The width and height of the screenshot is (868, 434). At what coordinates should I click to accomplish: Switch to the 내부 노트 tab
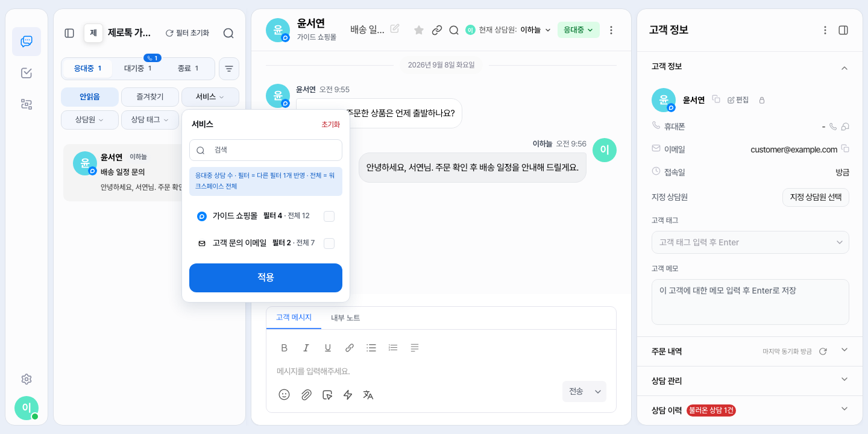click(345, 318)
